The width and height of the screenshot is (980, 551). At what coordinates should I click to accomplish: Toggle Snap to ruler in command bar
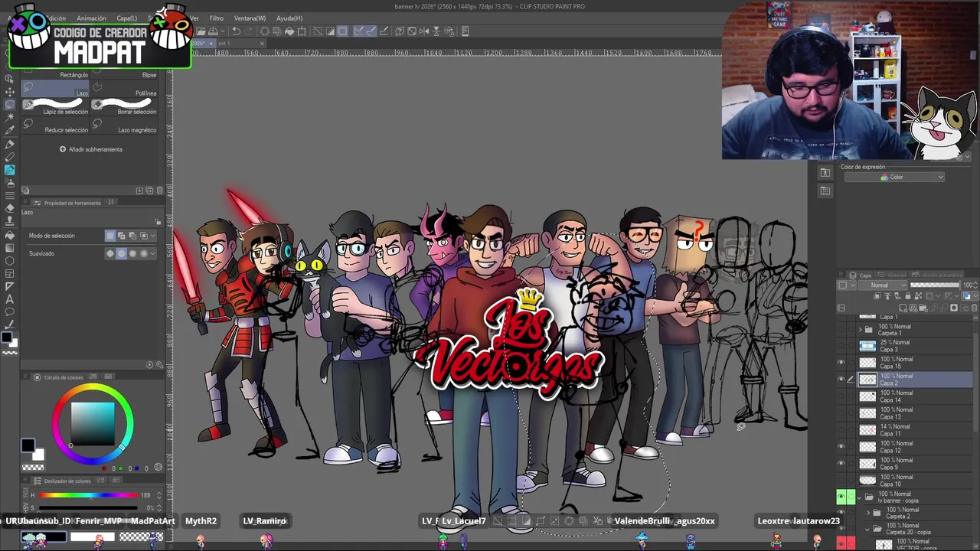(358, 31)
